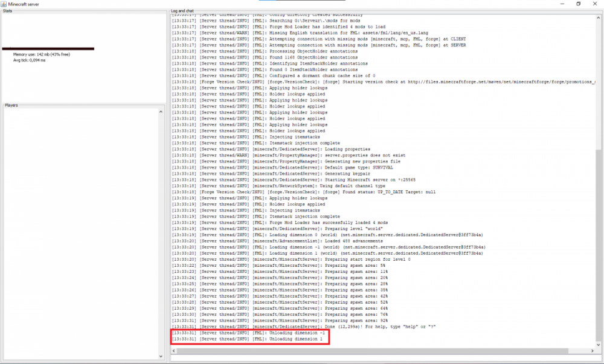Click the log's vertical scroll-up arrow

598,18
